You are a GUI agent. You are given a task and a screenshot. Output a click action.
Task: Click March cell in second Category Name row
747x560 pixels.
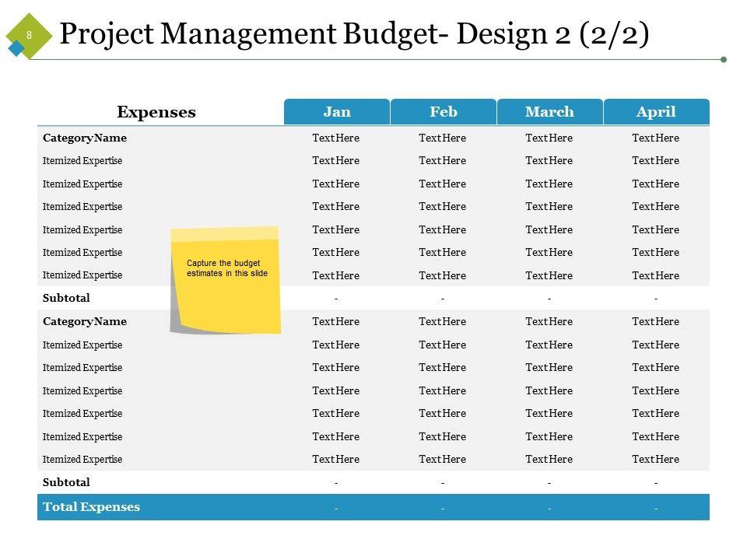(549, 322)
